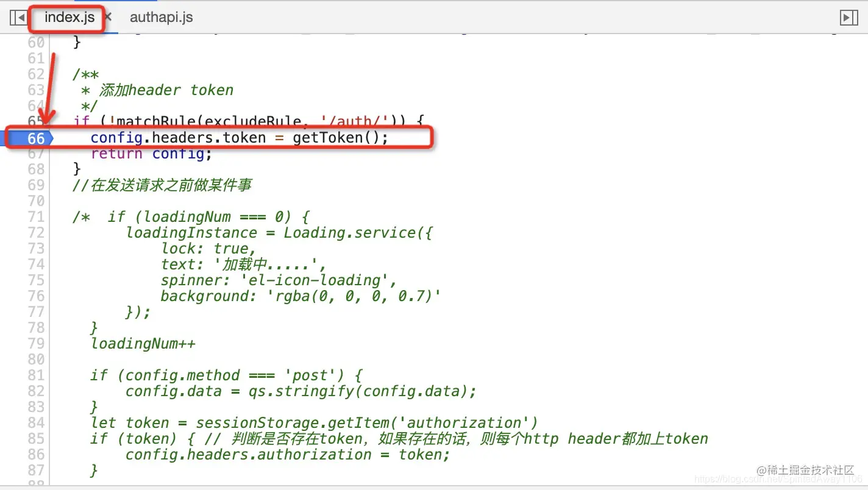Toggle breakpoint on line number 68
Viewport: 868px width, 490px height.
click(37, 169)
